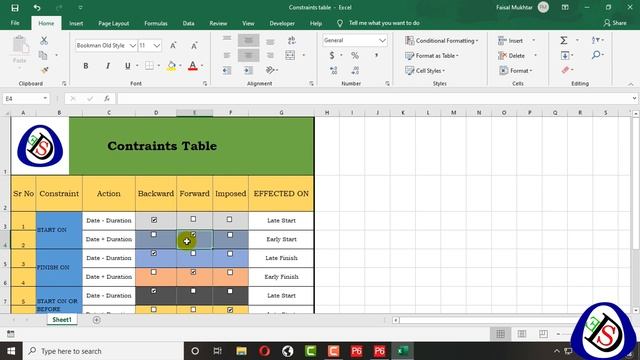Switch to the Developer tab
The width and height of the screenshot is (640, 360).
(x=282, y=23)
